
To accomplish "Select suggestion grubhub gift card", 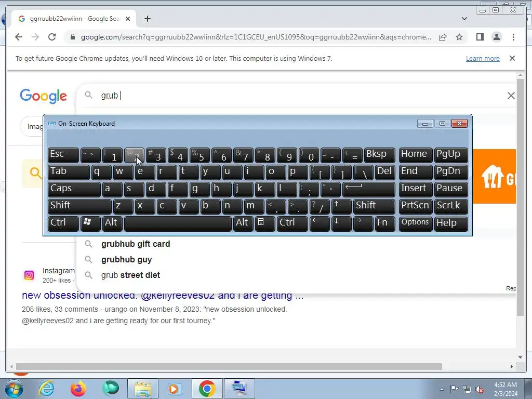I will (x=136, y=244).
